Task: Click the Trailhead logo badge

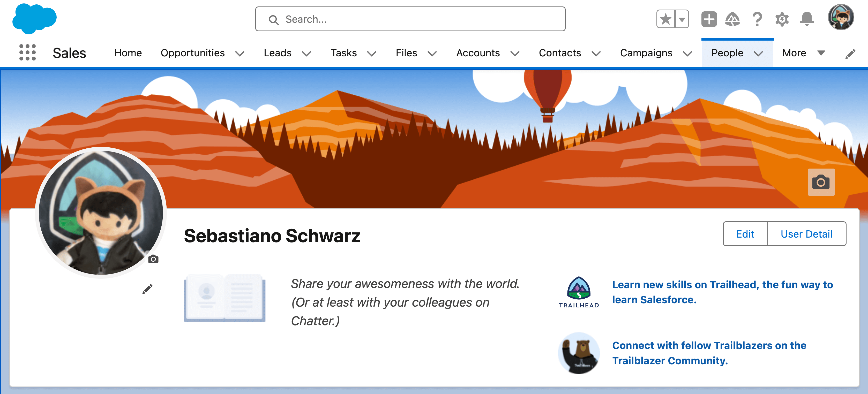Action: coord(579,292)
